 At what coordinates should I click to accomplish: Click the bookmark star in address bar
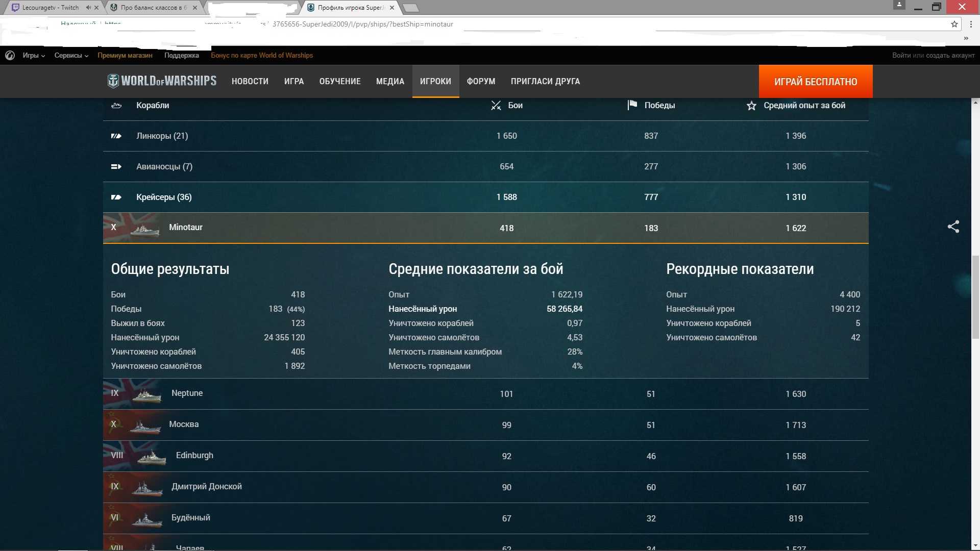coord(954,24)
